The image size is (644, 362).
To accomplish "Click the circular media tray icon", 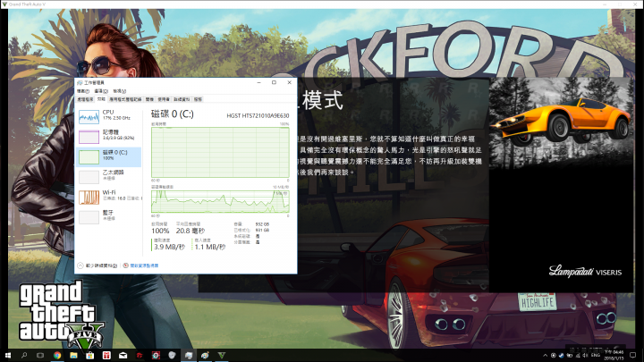I will (x=554, y=356).
